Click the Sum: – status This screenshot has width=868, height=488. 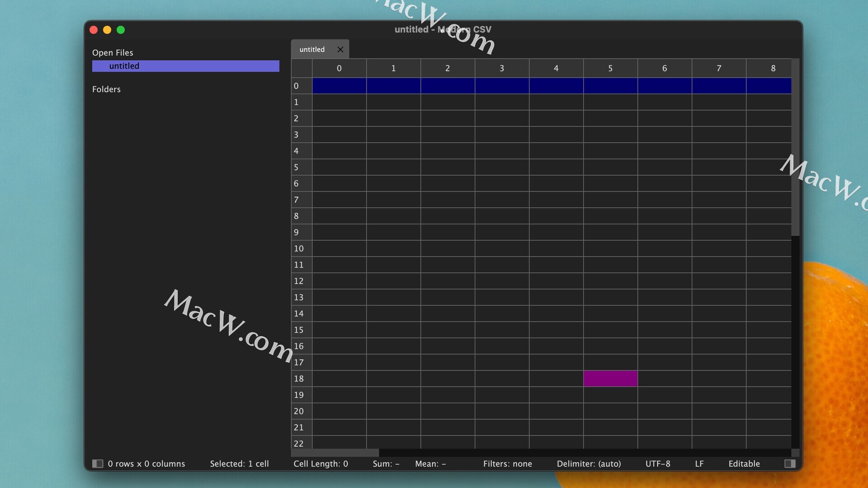pos(386,464)
